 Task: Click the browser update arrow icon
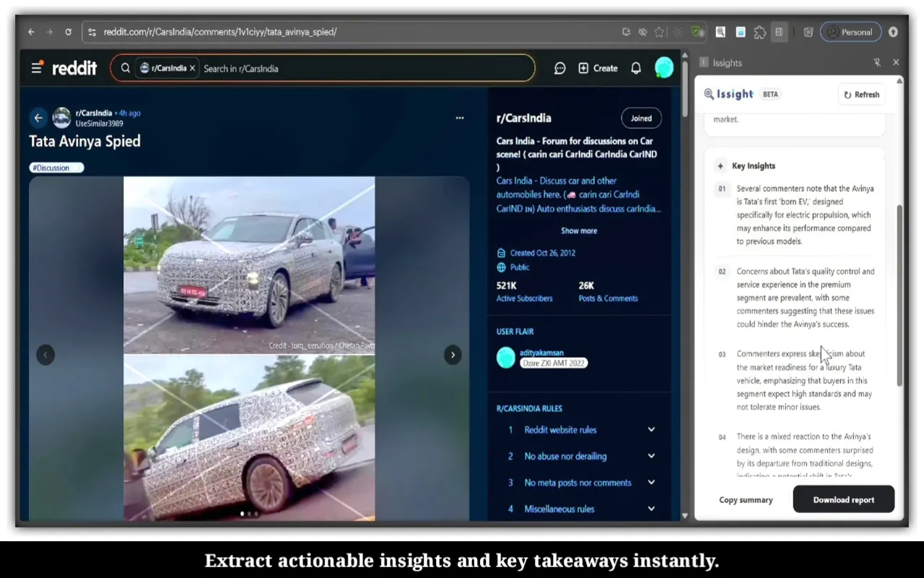[893, 32]
